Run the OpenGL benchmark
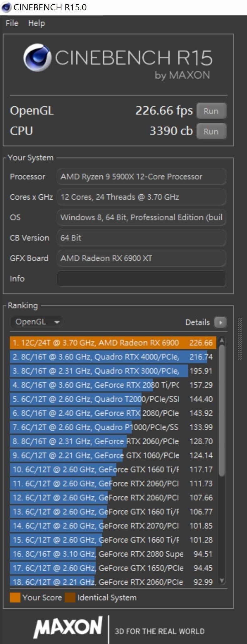Screen dimensions: 247x644 211,111
